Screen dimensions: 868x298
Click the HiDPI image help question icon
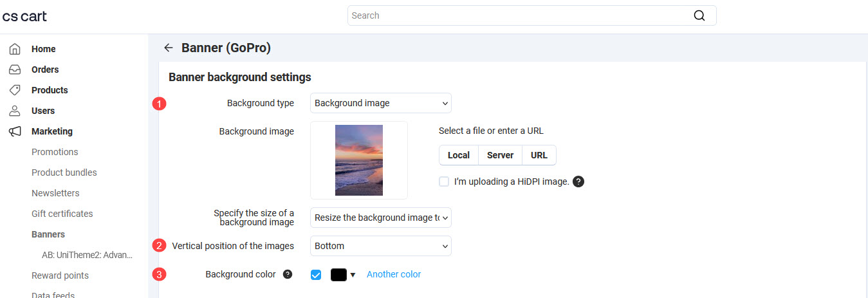[578, 182]
